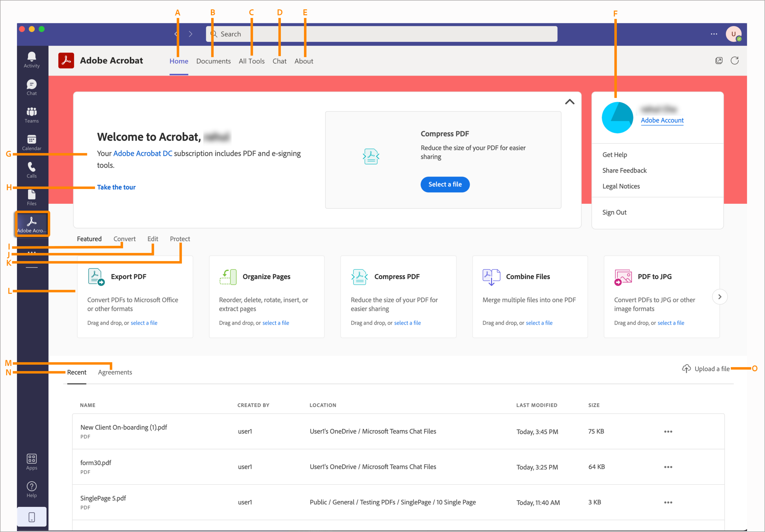Open the Teams settings ellipsis beside the avatar
Image resolution: width=765 pixels, height=532 pixels.
click(714, 34)
